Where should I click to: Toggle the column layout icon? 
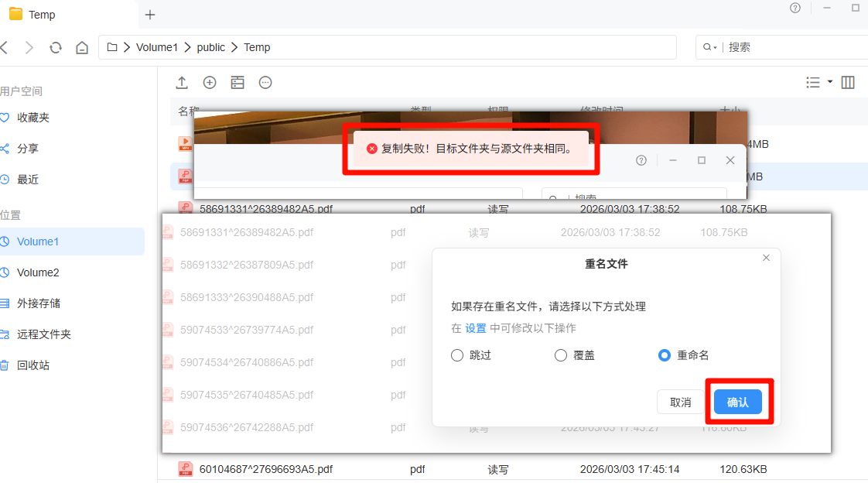848,83
